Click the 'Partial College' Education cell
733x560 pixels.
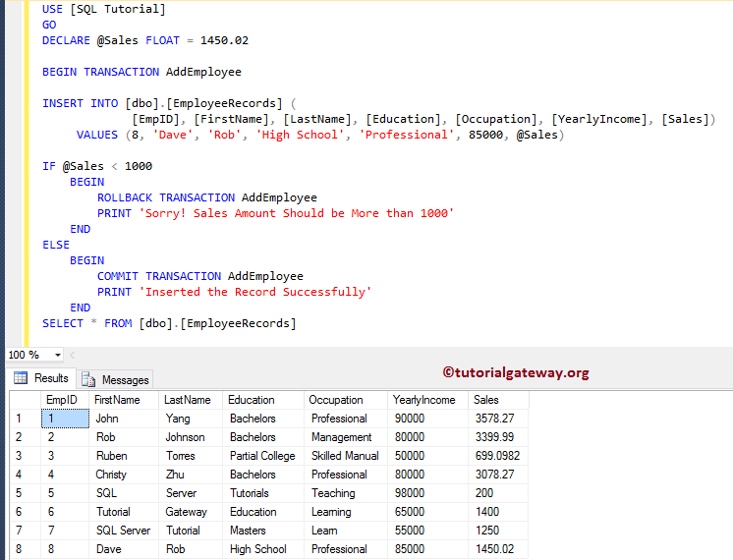coord(262,456)
